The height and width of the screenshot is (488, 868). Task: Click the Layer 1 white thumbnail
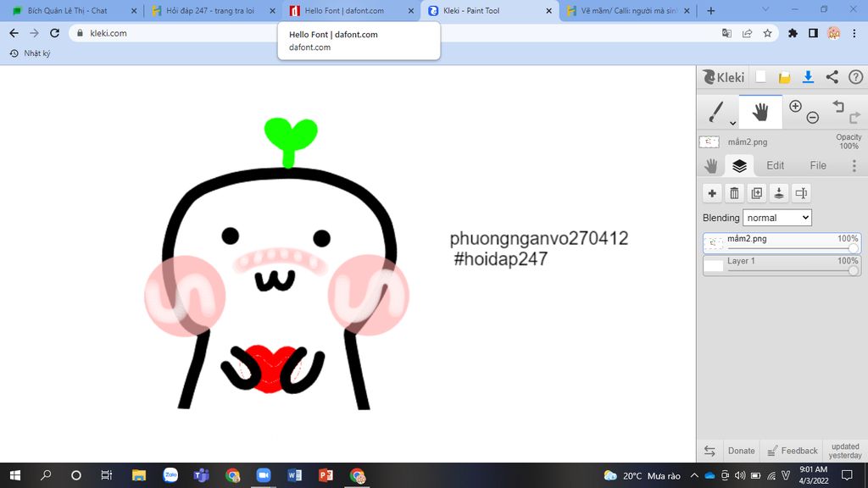713,265
